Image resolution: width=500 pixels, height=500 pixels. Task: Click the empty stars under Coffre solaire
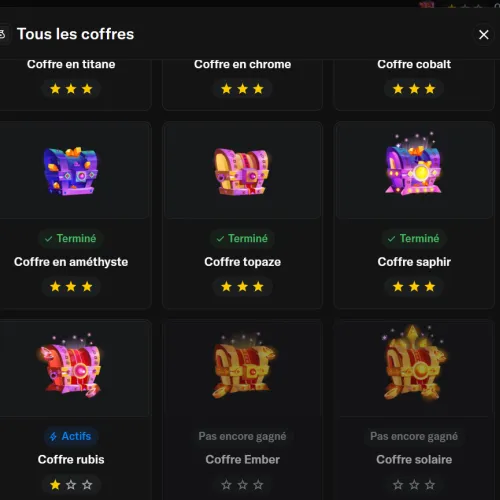414,484
